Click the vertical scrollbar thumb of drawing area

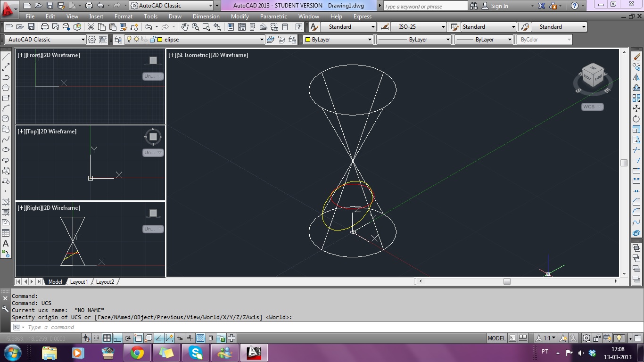[x=624, y=163]
